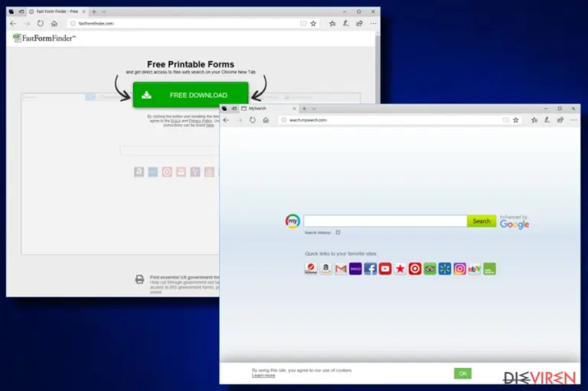Go back in FastFormFinder browser window
The height and width of the screenshot is (391, 588).
coord(13,23)
